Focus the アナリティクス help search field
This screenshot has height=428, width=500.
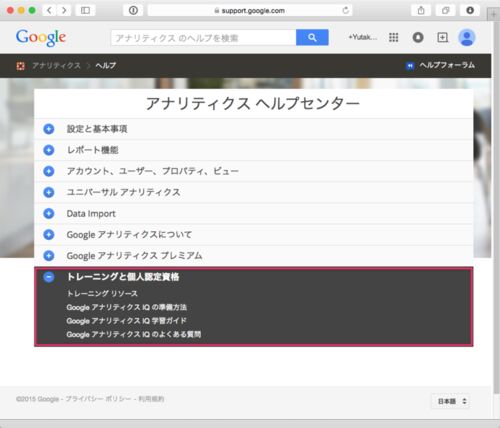tap(204, 38)
